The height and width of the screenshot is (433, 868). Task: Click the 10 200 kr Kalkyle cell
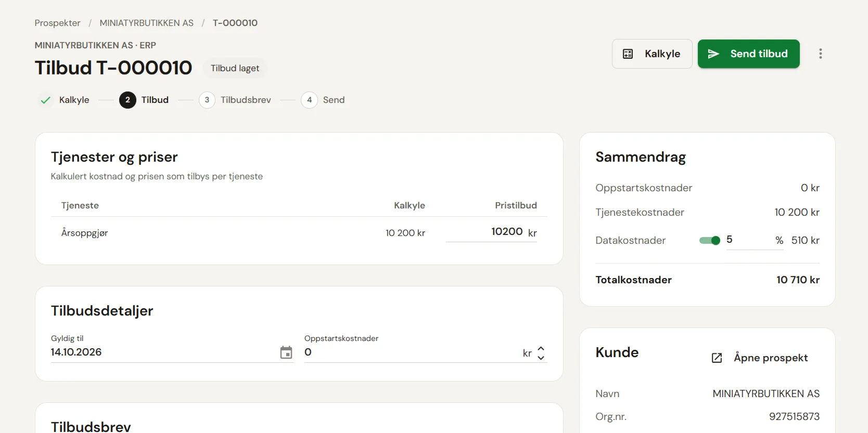coord(405,233)
